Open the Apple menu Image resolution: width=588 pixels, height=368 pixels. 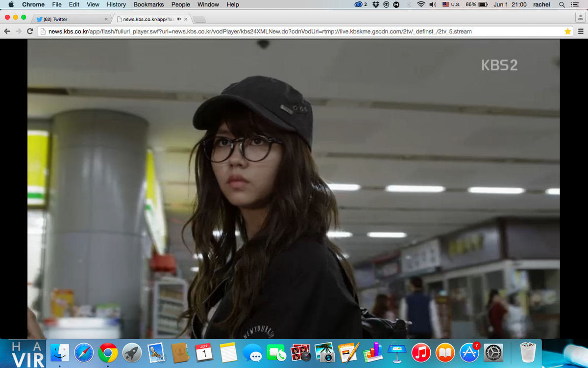(11, 4)
